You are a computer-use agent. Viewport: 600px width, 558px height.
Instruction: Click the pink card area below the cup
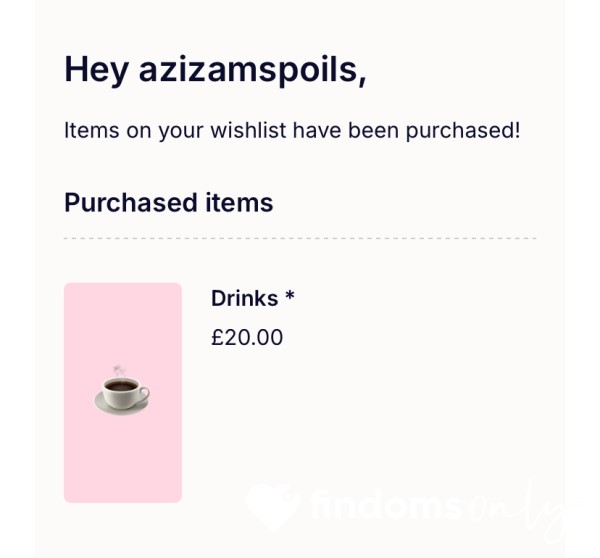point(123,459)
